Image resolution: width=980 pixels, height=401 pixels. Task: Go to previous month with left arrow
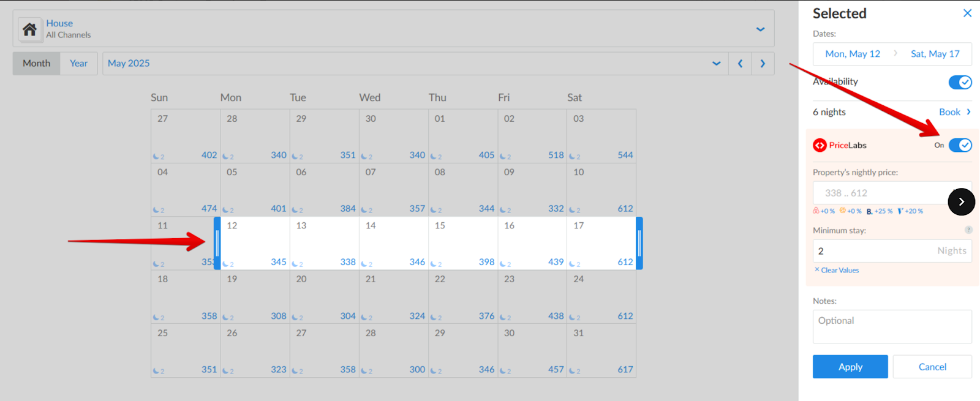point(740,64)
